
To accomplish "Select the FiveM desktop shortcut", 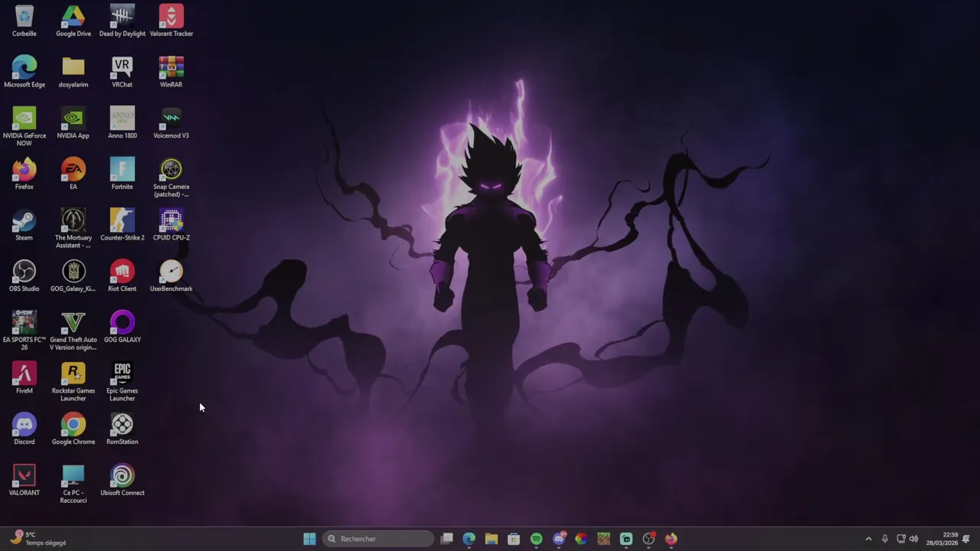I will [24, 378].
